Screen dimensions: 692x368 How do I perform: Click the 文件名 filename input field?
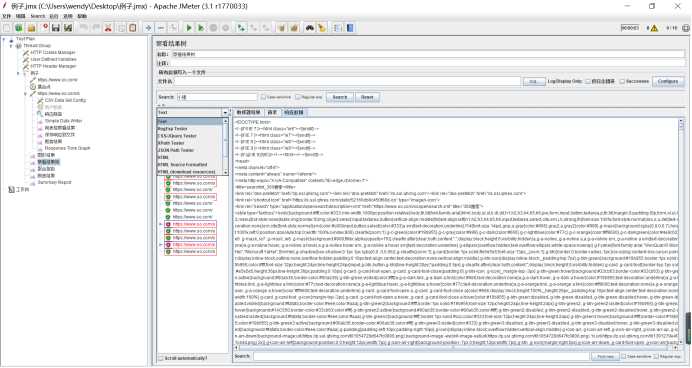click(x=347, y=82)
